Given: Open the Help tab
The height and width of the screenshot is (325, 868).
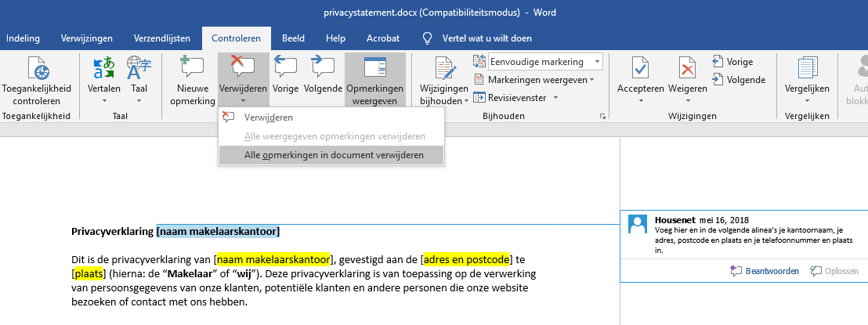Looking at the screenshot, I should coord(335,38).
